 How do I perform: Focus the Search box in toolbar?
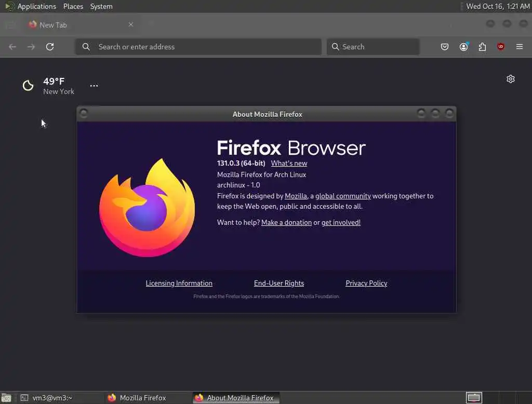coord(373,47)
